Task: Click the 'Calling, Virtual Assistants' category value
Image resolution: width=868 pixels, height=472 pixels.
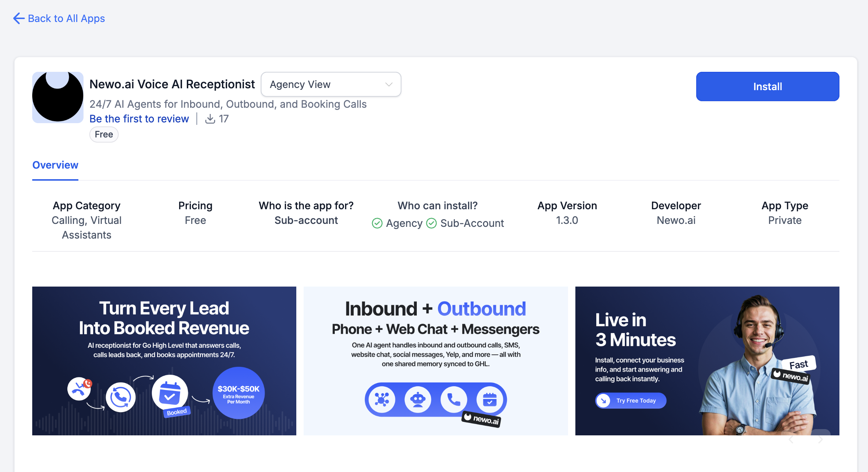Action: 87,228
